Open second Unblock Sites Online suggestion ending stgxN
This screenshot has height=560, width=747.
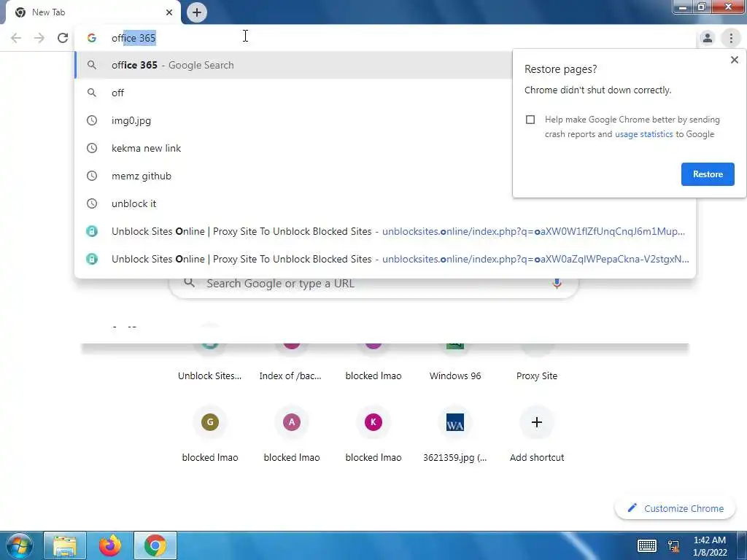[385, 259]
